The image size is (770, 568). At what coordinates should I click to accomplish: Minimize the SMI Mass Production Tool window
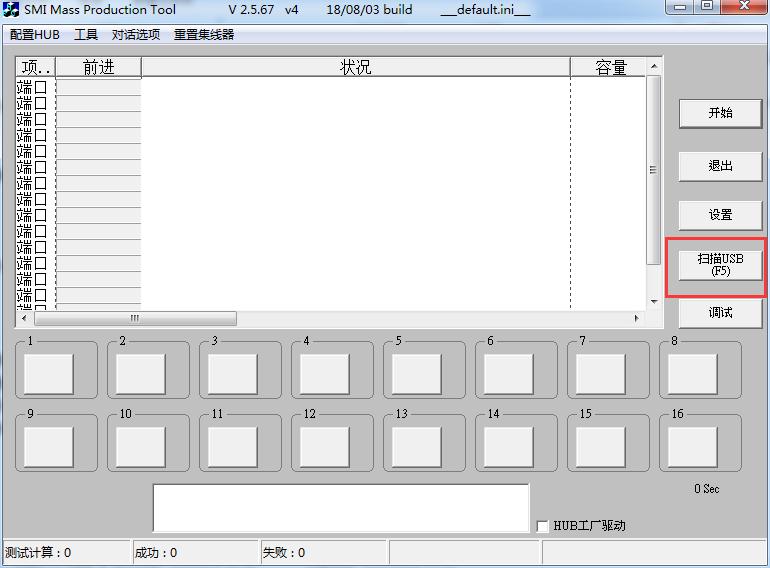[680, 6]
